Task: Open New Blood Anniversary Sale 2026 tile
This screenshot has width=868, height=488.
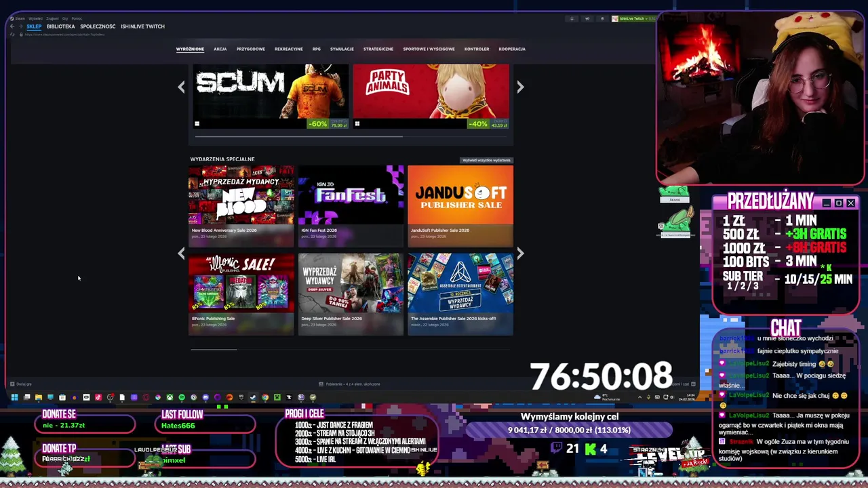Action: 241,206
